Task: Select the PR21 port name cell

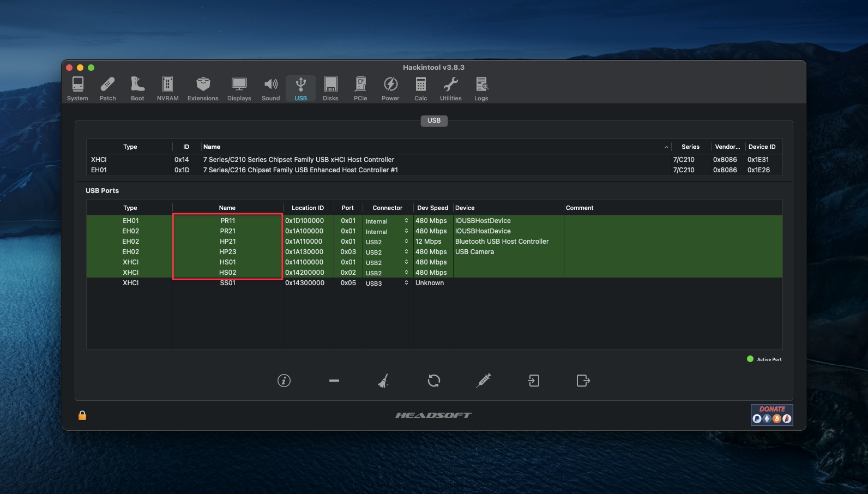Action: coord(227,231)
